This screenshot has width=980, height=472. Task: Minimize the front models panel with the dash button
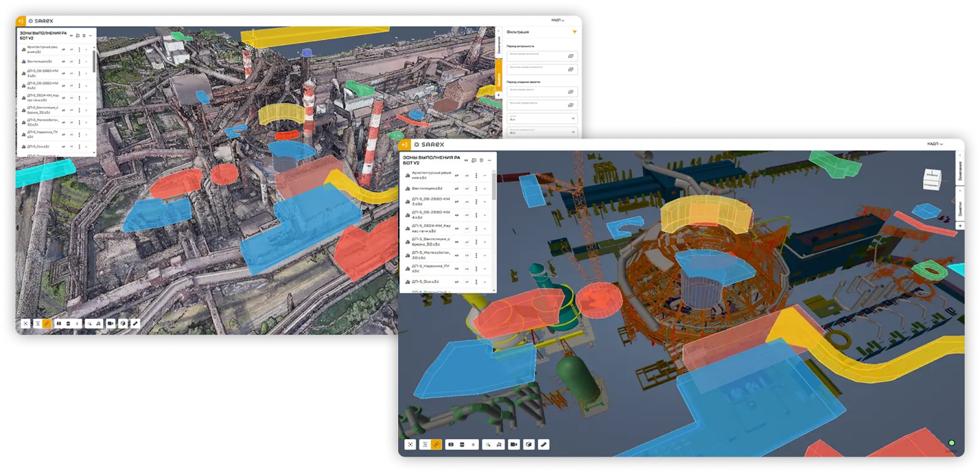click(x=489, y=160)
